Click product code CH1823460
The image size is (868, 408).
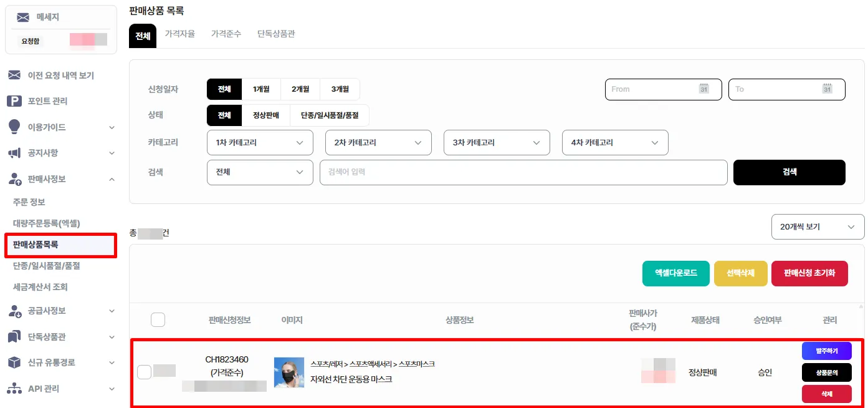[x=227, y=359]
